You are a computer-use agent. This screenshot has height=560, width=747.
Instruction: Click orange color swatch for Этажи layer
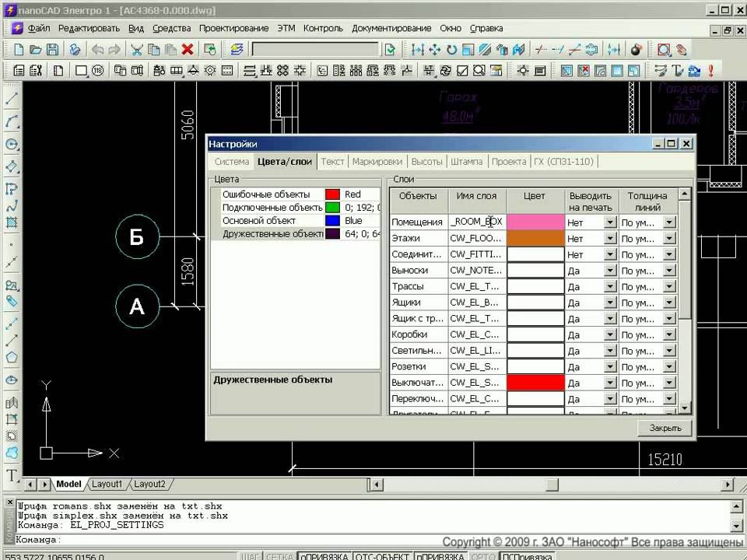click(x=535, y=238)
